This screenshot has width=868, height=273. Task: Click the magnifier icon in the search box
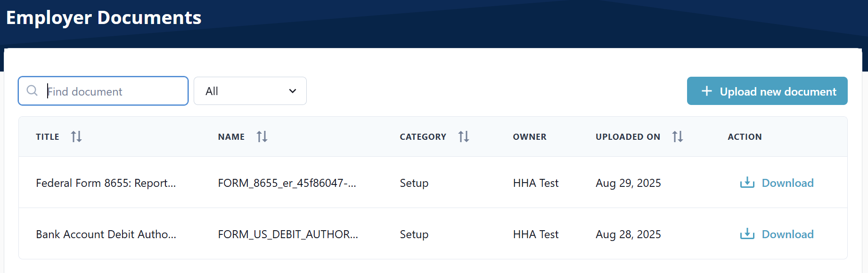pyautogui.click(x=32, y=90)
